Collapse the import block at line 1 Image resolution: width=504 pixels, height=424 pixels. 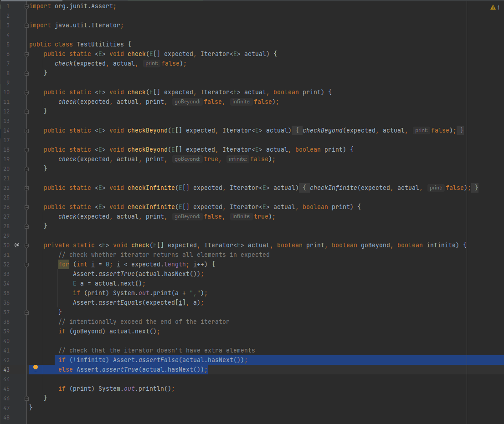pyautogui.click(x=27, y=6)
